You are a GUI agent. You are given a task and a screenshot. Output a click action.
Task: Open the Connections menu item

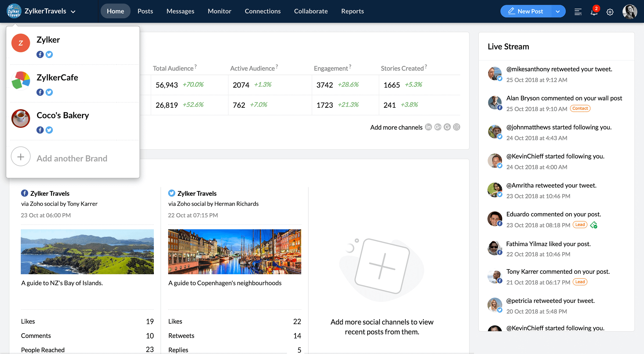[263, 11]
